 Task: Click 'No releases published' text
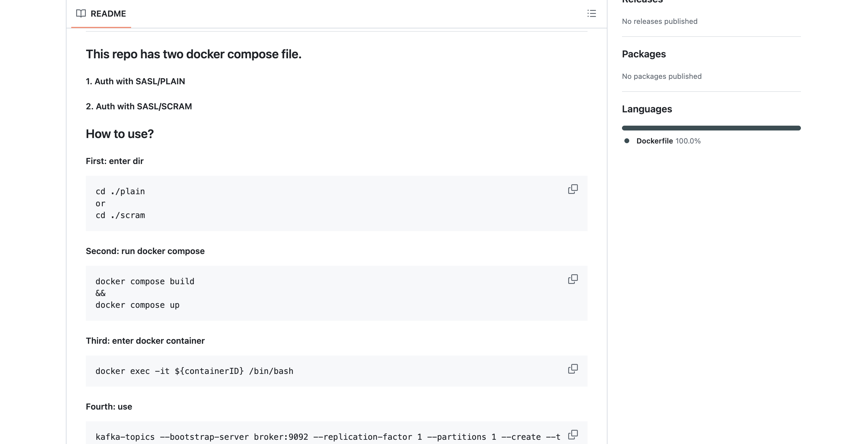[x=659, y=21]
